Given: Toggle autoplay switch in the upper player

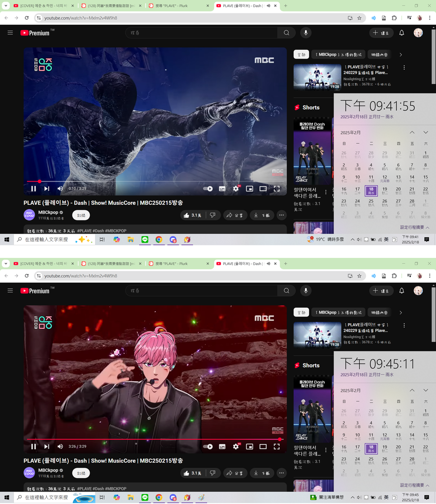Looking at the screenshot, I should coord(208,189).
